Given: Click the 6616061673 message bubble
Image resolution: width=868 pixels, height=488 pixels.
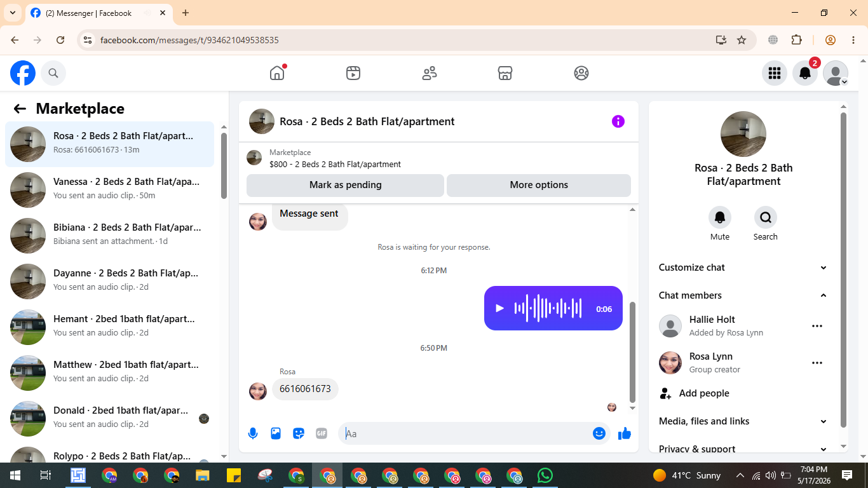Looking at the screenshot, I should (x=305, y=389).
